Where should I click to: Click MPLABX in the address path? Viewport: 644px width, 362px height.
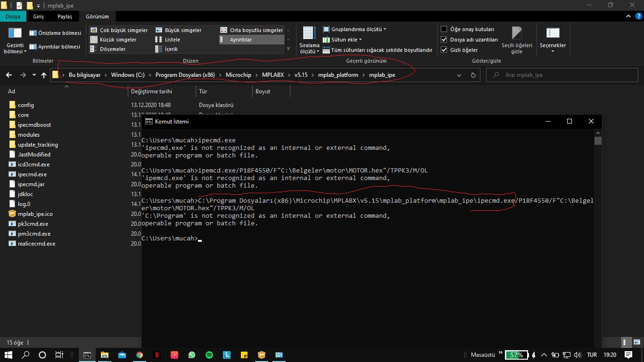[273, 75]
